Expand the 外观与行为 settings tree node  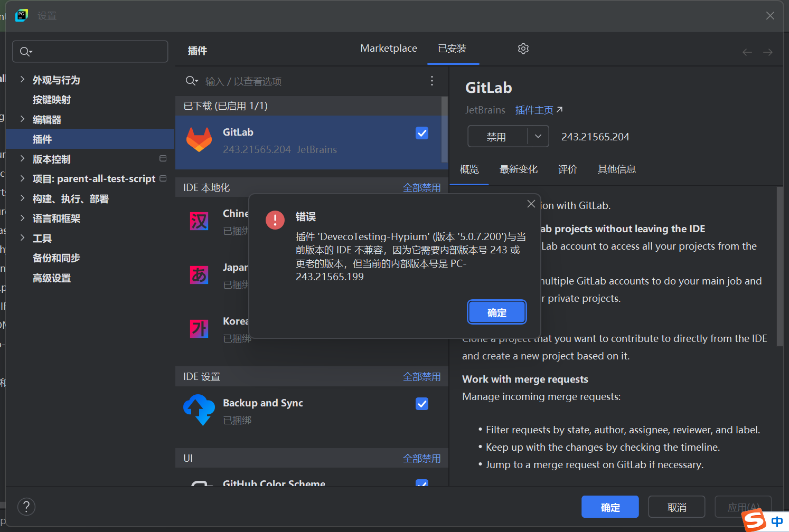click(22, 80)
